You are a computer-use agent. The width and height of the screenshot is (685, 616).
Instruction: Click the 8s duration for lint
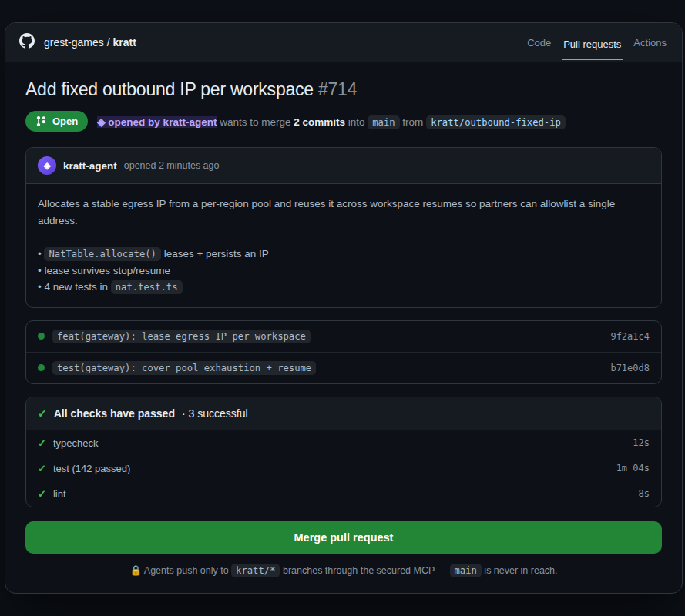(x=643, y=494)
